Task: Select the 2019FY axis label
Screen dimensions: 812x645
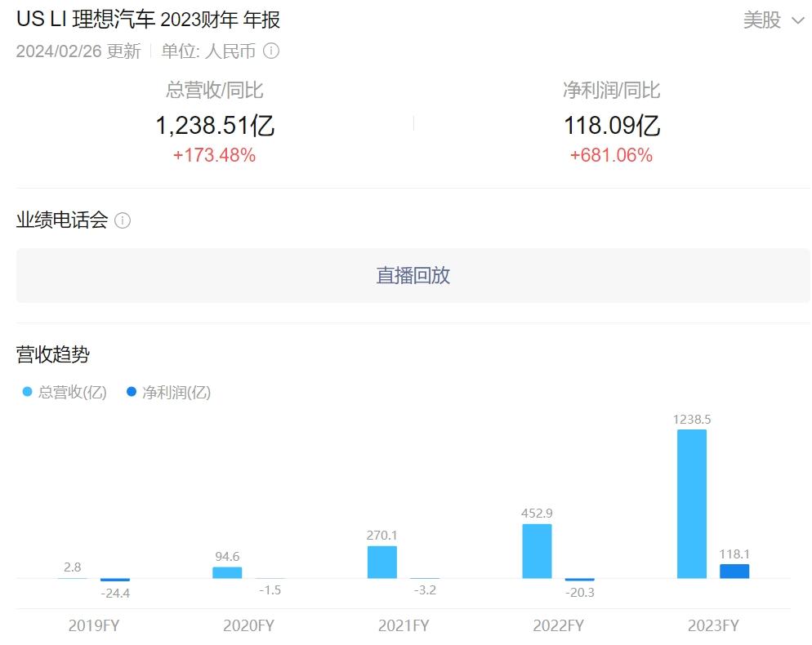Action: 93,626
